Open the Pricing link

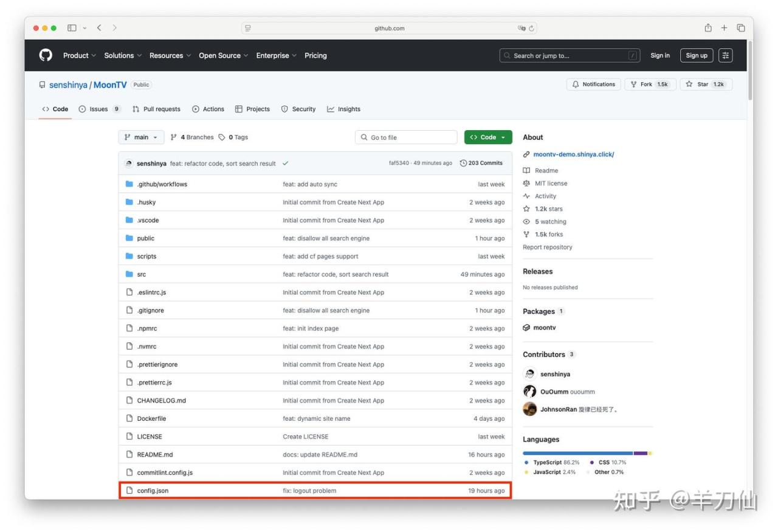point(315,55)
